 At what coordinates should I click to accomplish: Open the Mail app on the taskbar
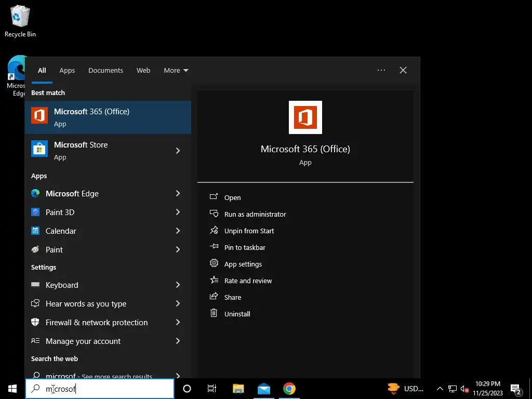pos(263,389)
